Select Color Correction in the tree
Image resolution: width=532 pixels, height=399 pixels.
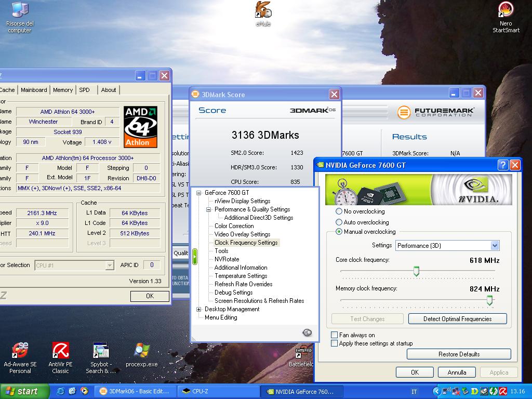pos(234,225)
